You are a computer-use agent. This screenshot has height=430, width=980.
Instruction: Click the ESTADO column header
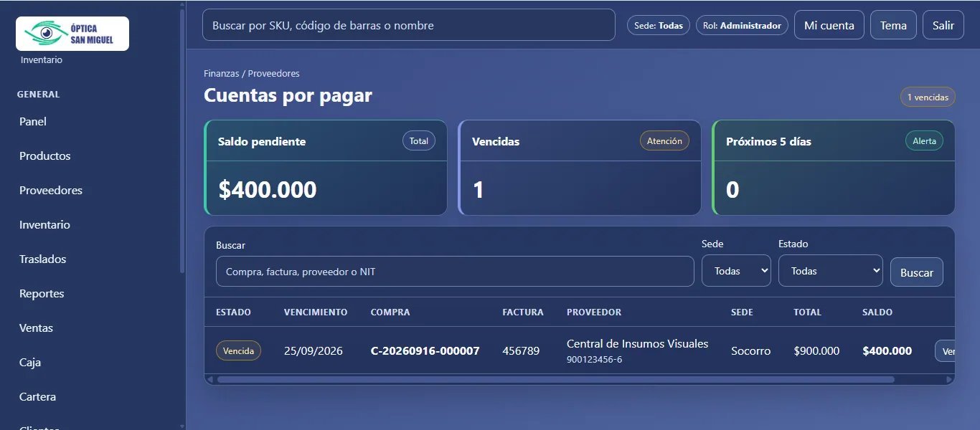(233, 312)
